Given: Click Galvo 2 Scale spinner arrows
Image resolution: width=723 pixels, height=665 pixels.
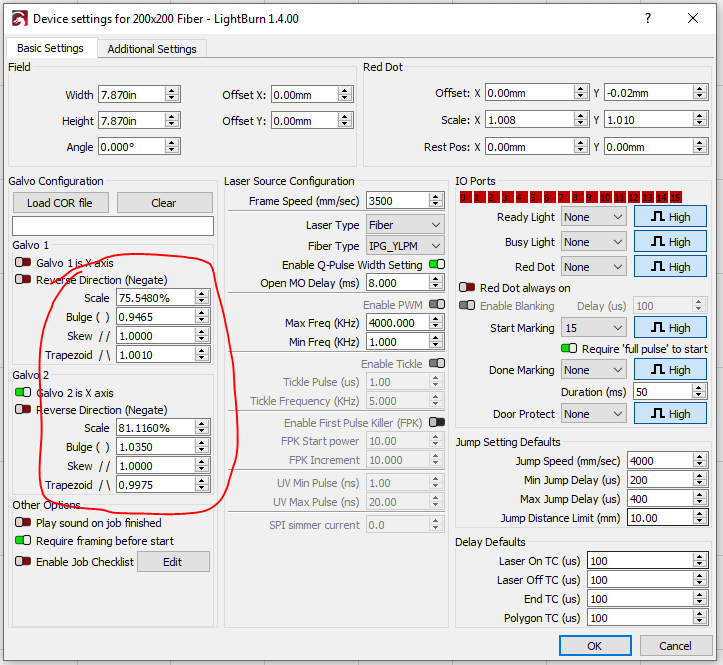Looking at the screenshot, I should tap(201, 428).
